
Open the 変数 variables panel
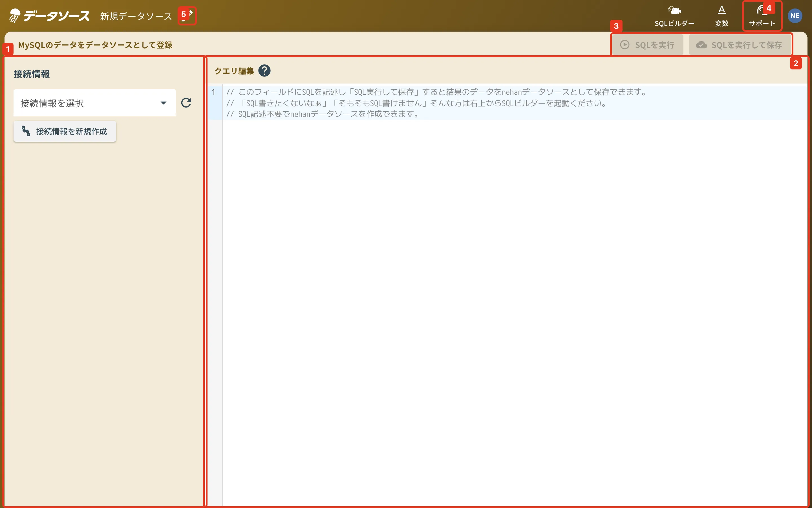[x=721, y=16]
